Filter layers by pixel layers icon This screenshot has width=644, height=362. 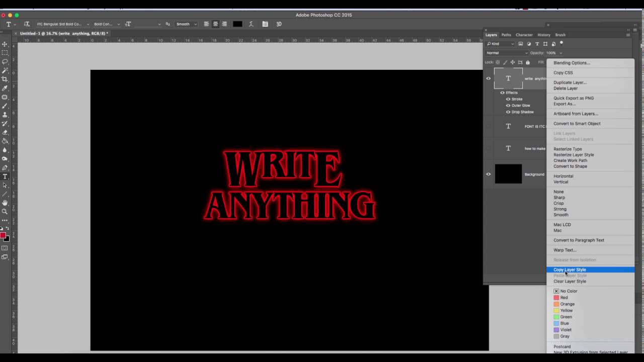(x=521, y=44)
